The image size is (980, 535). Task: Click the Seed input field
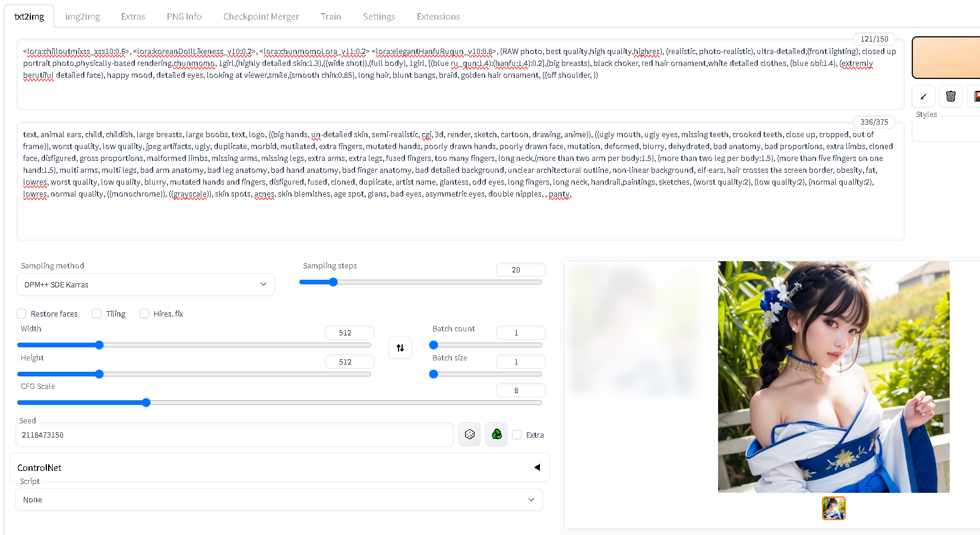point(235,435)
